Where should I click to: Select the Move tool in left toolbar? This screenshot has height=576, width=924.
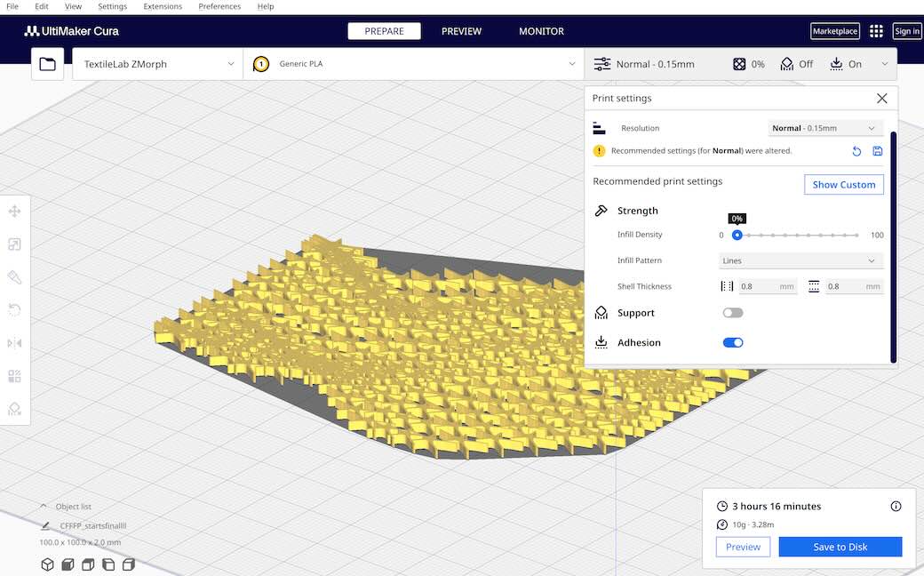(14, 212)
